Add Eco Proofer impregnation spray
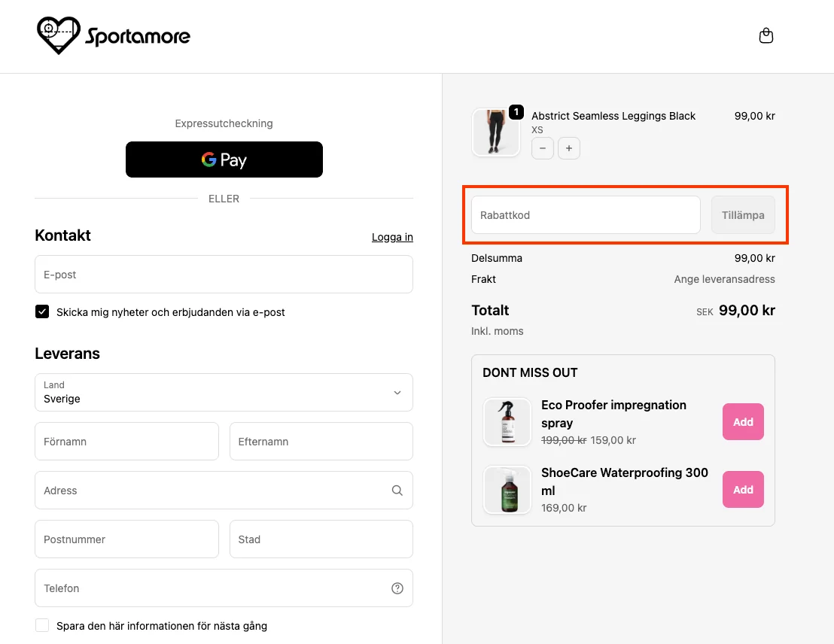834x644 pixels. pos(743,422)
